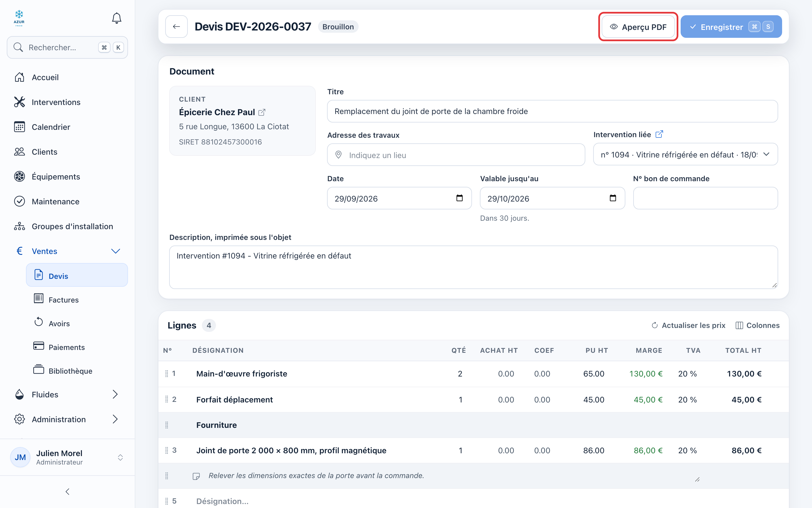Click Aperçu PDF button

(638, 27)
